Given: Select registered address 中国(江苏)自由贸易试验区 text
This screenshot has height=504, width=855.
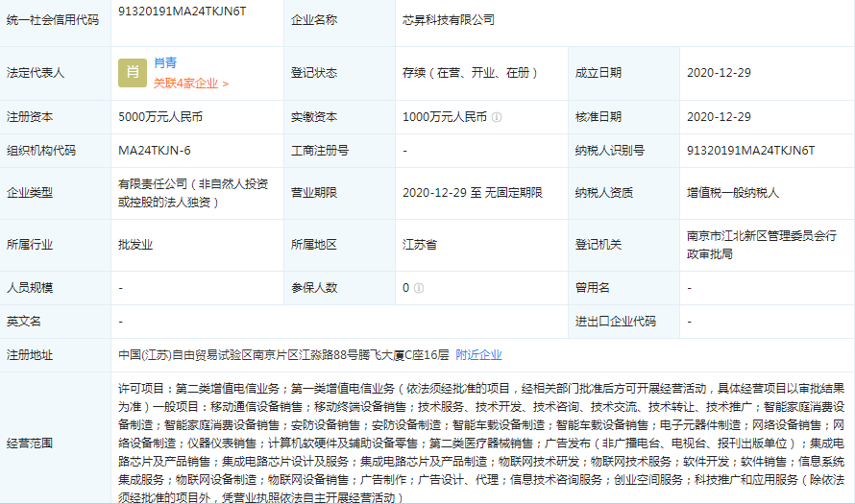Looking at the screenshot, I should tap(283, 355).
